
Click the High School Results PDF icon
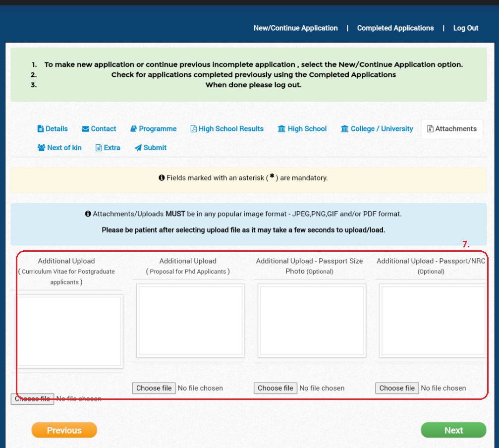pos(194,129)
